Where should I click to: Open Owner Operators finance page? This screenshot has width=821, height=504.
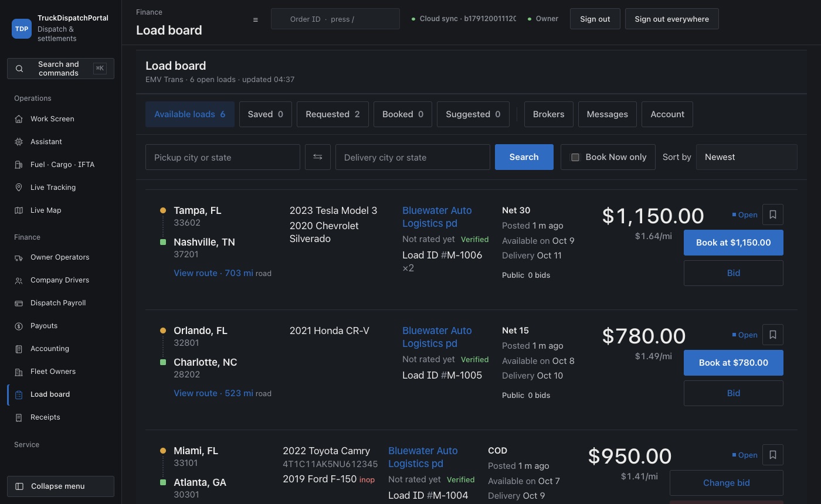tap(60, 257)
